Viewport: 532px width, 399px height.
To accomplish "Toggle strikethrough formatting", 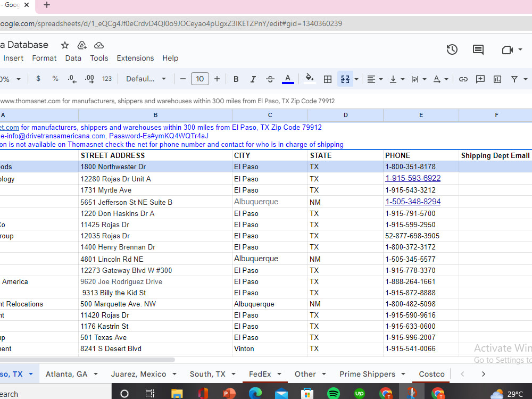I will click(270, 79).
